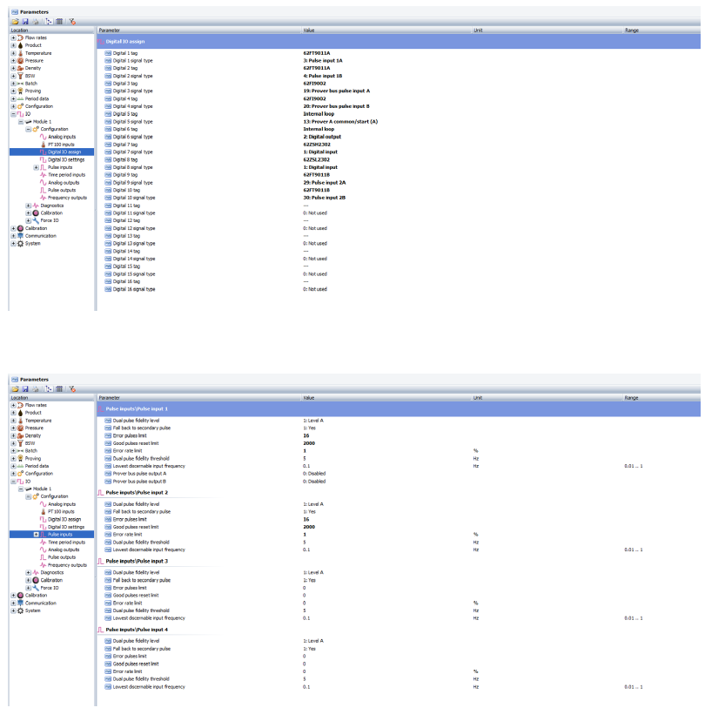Click Pulse input 3 'Dual pulse fidelity threshold' row

399,610
